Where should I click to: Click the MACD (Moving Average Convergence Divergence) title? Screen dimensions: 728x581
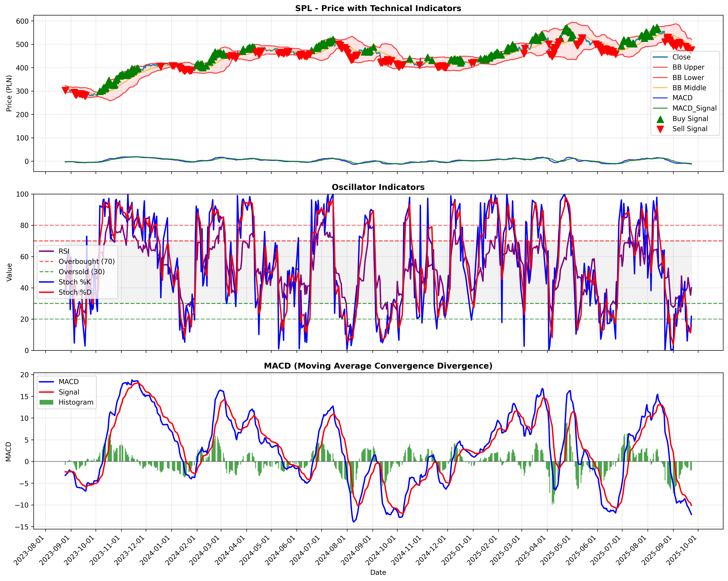[x=378, y=366]
